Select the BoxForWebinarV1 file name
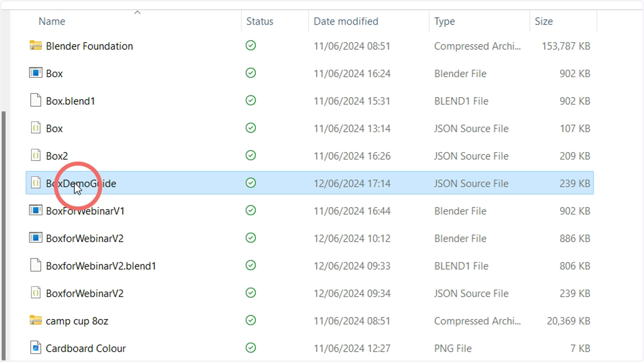The image size is (644, 362). (x=85, y=211)
